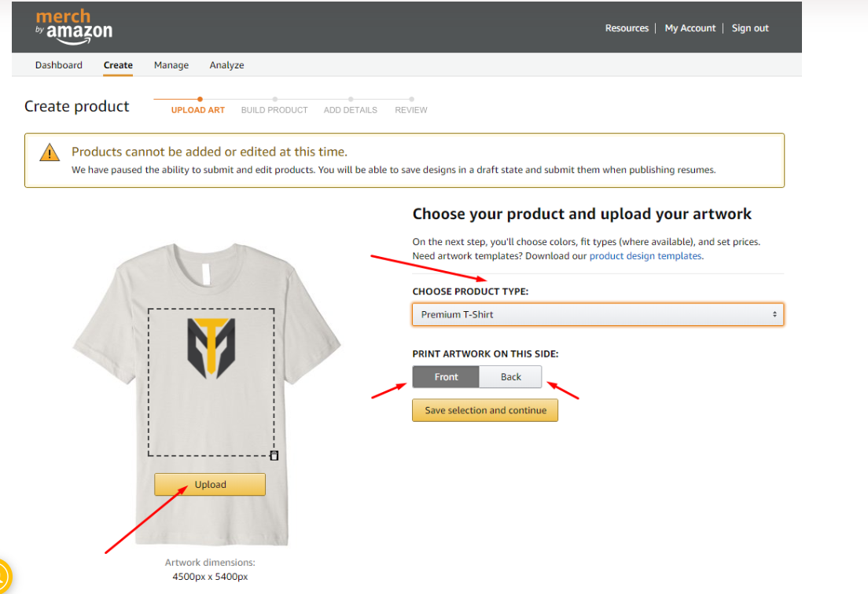Go to the Manage tab
Image resolution: width=868 pixels, height=594 pixels.
click(x=171, y=64)
